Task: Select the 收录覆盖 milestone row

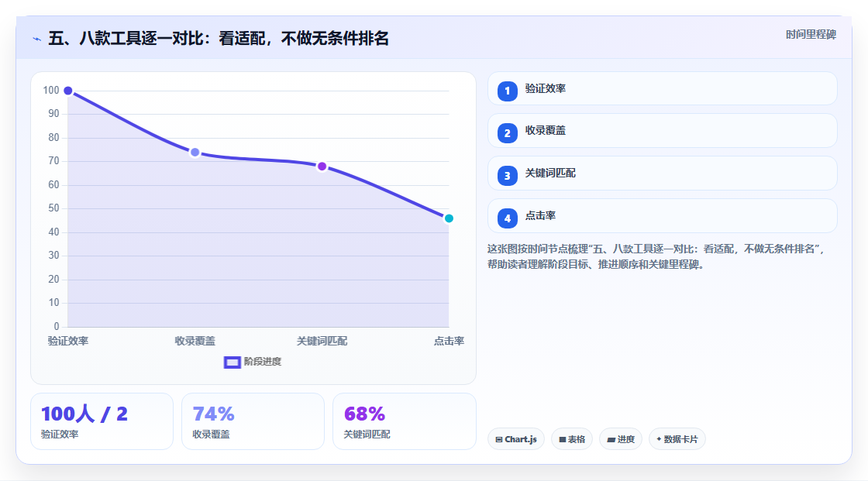Action: click(662, 131)
